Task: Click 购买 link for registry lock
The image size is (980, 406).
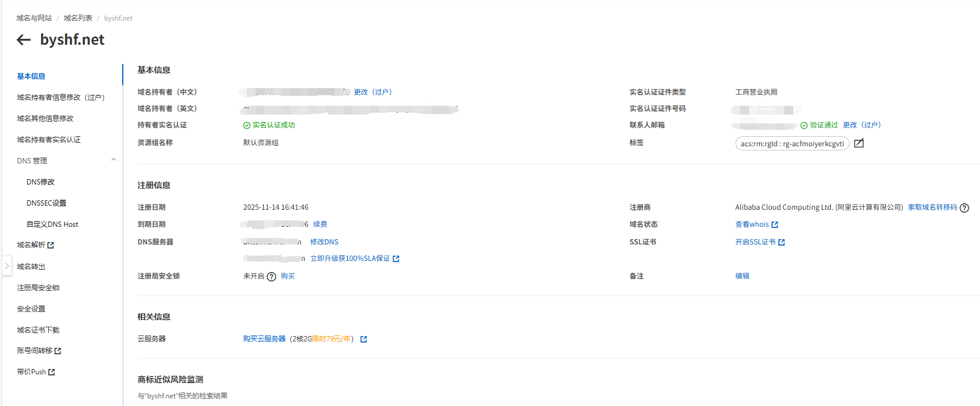Action: pos(288,276)
